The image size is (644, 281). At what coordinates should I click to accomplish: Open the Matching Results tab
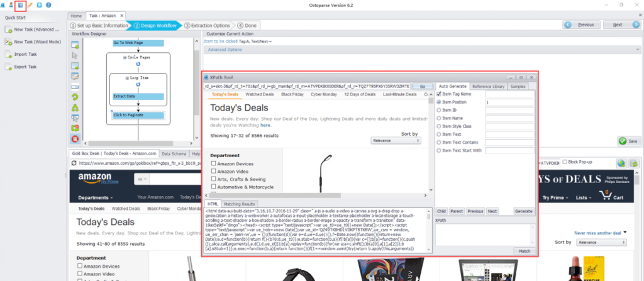click(x=240, y=204)
